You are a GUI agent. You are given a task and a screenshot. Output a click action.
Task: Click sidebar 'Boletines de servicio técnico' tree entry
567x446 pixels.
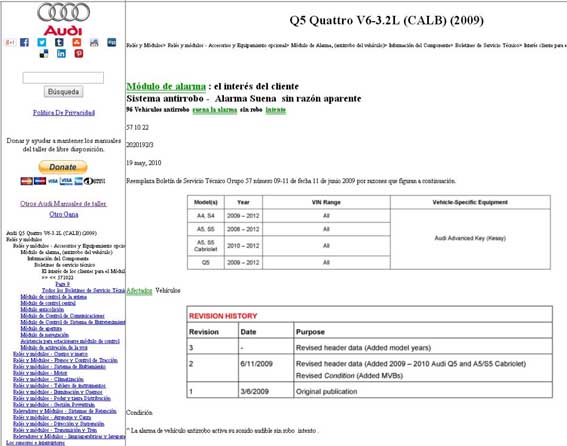64,265
